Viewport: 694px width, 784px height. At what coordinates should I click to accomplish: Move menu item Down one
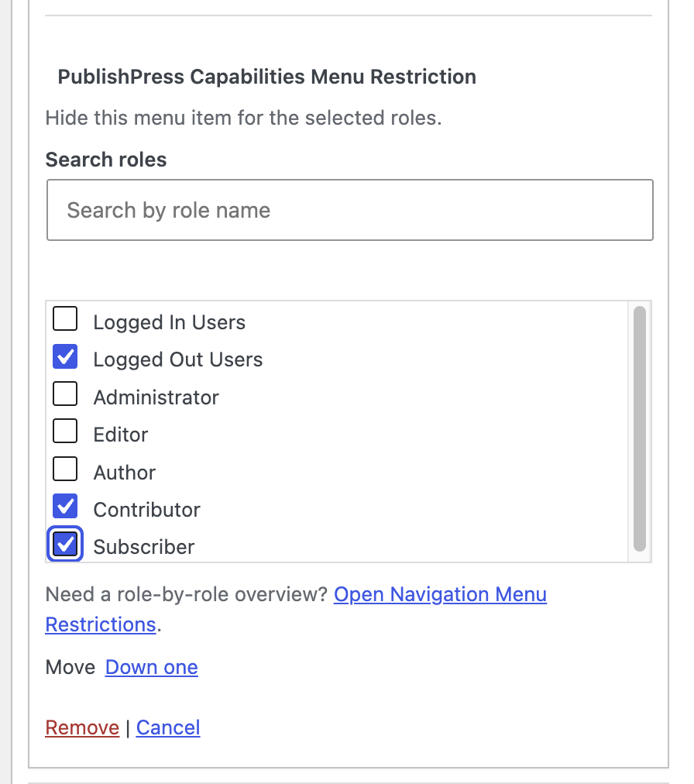coord(152,668)
